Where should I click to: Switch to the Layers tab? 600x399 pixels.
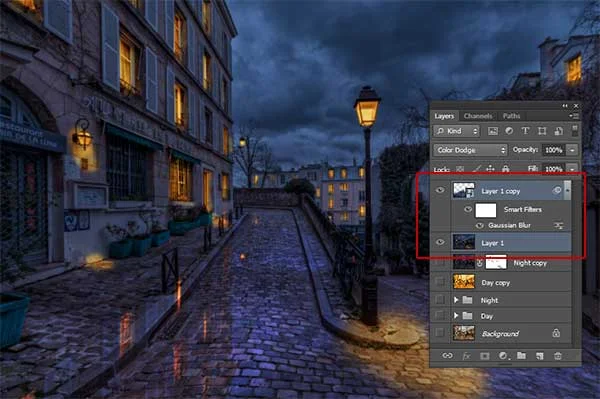(x=444, y=116)
